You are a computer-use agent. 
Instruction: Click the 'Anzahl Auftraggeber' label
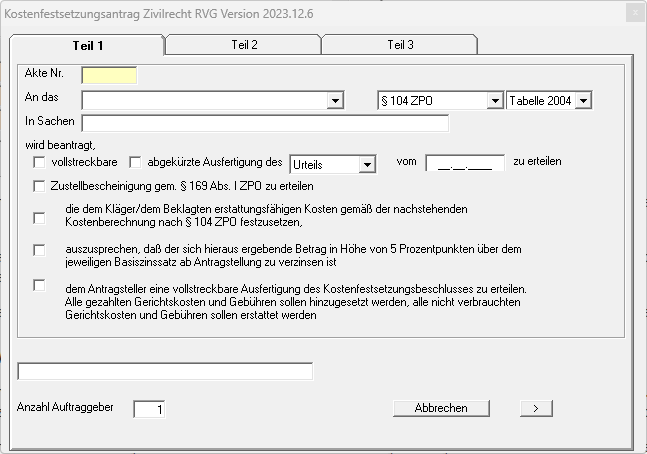coord(65,407)
